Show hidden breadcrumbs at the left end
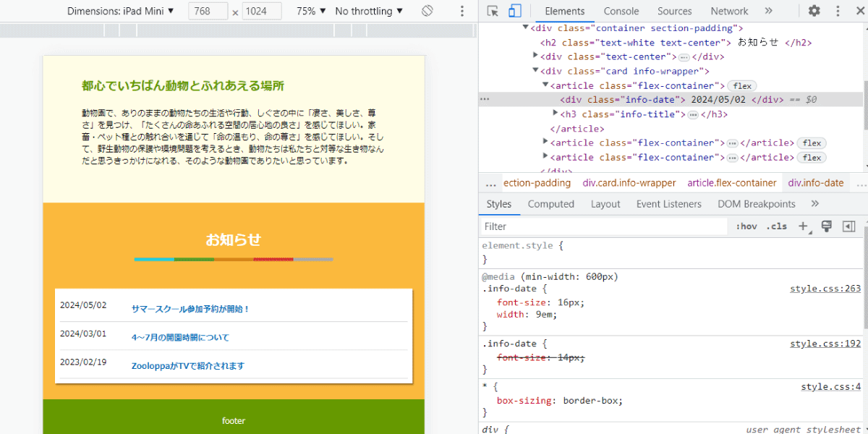Viewport: 868px width, 434px height. coord(491,183)
